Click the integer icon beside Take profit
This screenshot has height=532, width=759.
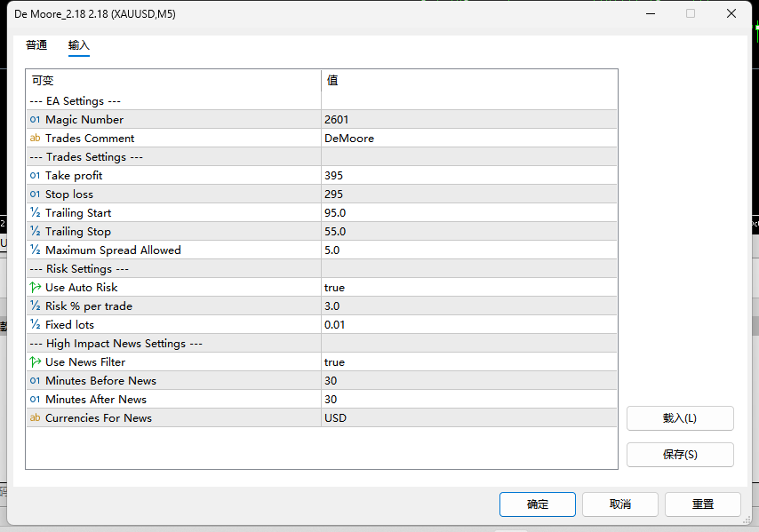35,176
